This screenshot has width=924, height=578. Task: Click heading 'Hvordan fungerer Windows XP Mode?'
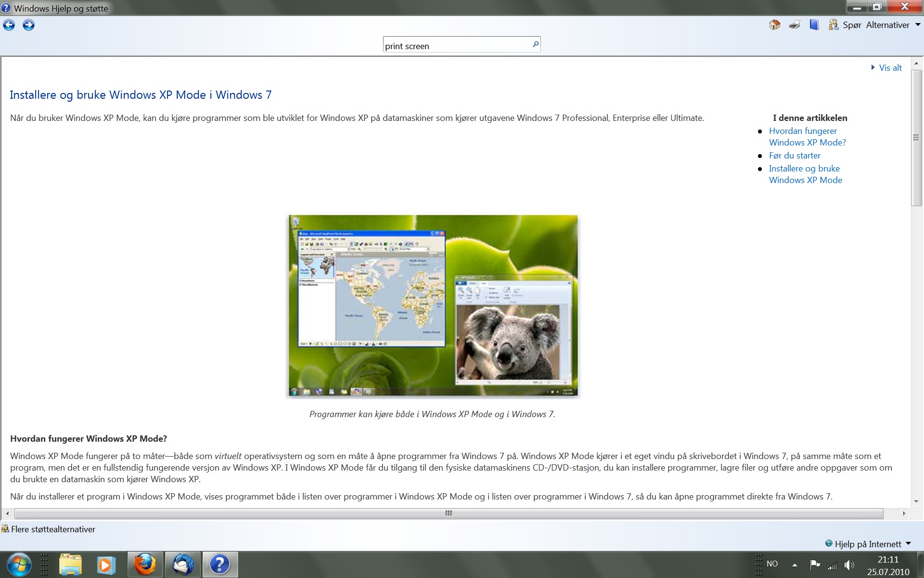[89, 439]
